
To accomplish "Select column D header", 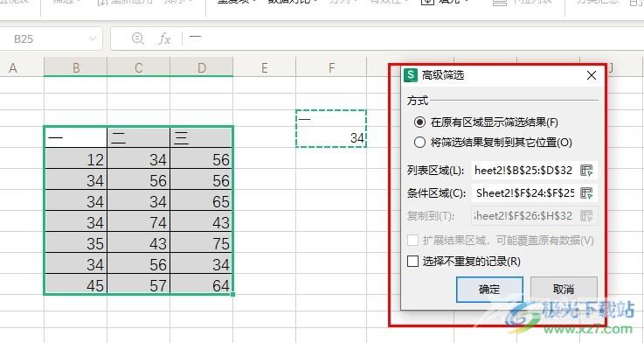I will point(201,67).
